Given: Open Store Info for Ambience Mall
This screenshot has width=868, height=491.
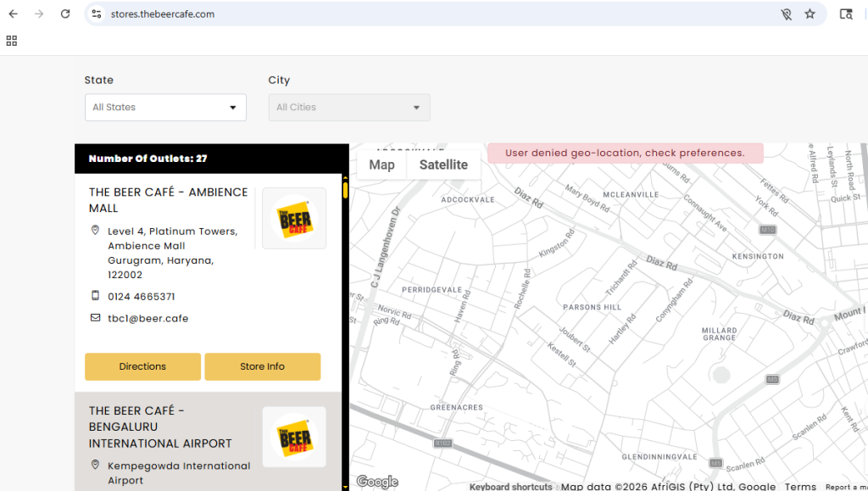Looking at the screenshot, I should tap(263, 366).
